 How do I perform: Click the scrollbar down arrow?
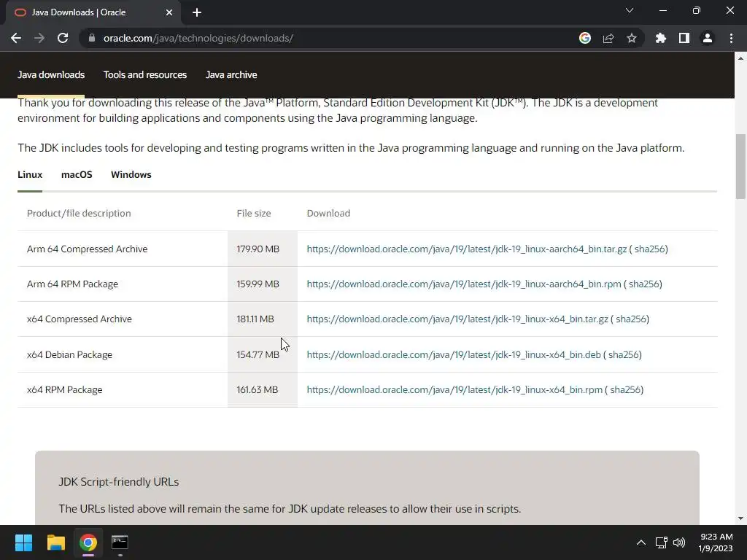[x=740, y=518]
